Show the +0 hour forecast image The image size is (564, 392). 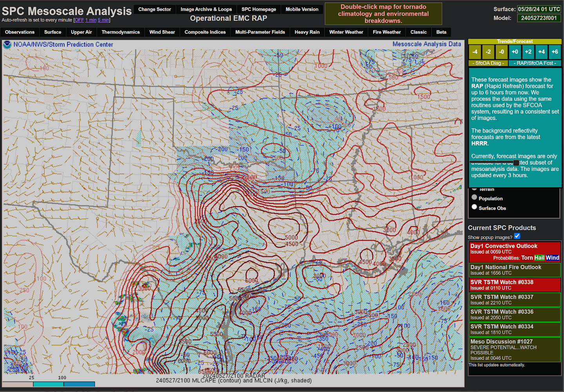pos(515,52)
